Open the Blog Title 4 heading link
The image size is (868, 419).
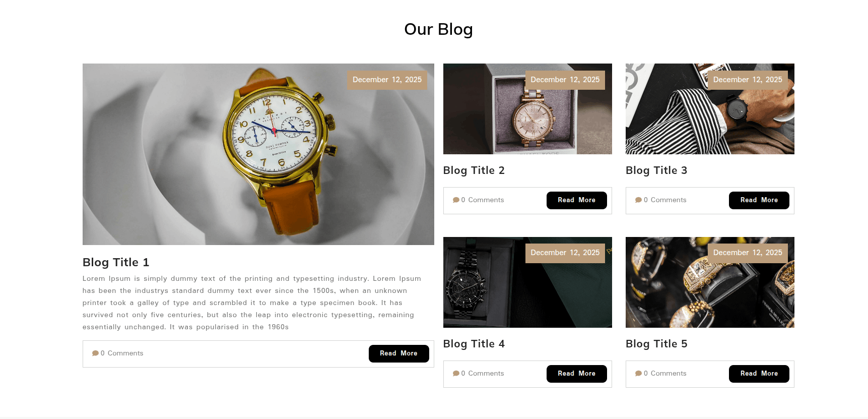click(474, 344)
